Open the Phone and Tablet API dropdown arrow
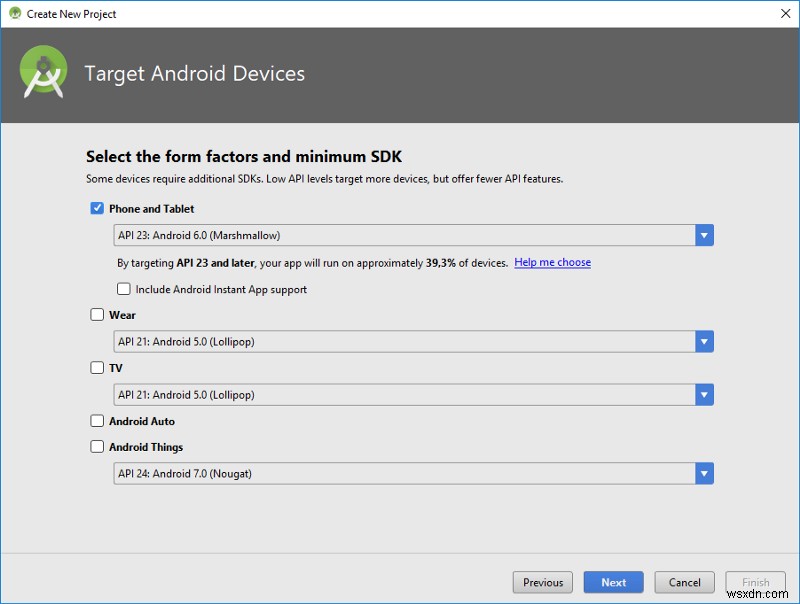800x604 pixels. tap(704, 236)
